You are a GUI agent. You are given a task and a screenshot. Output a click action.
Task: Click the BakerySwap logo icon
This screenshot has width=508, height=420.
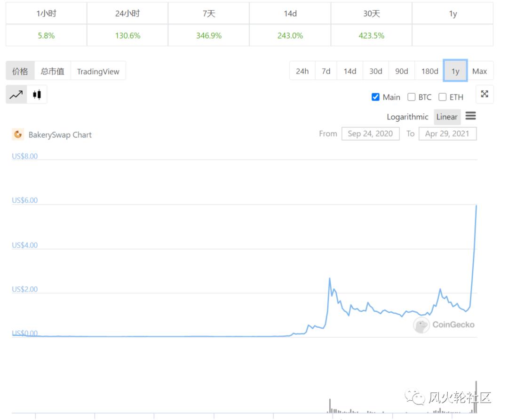click(18, 135)
